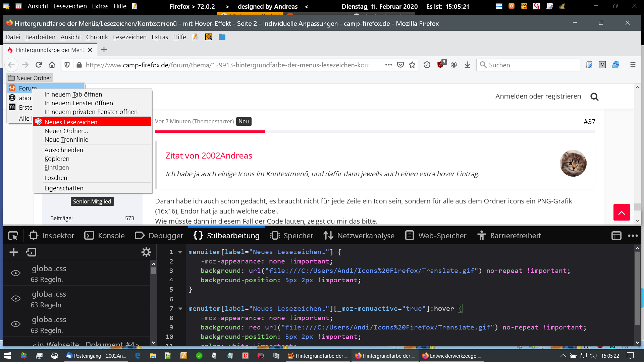This screenshot has width=644, height=362.
Task: Open hamburger application menu
Action: point(633,65)
